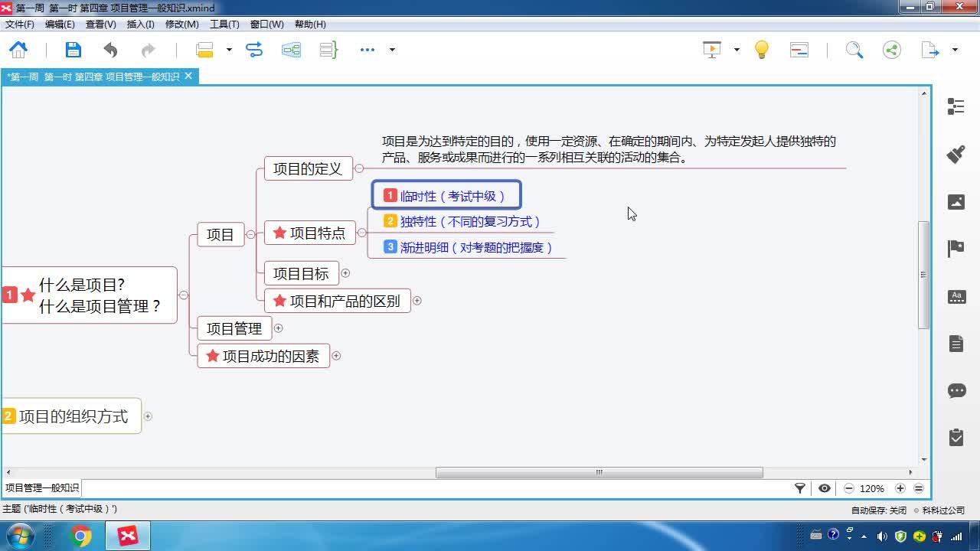The width and height of the screenshot is (980, 551).
Task: Open the 修改(M) menu
Action: [x=182, y=24]
